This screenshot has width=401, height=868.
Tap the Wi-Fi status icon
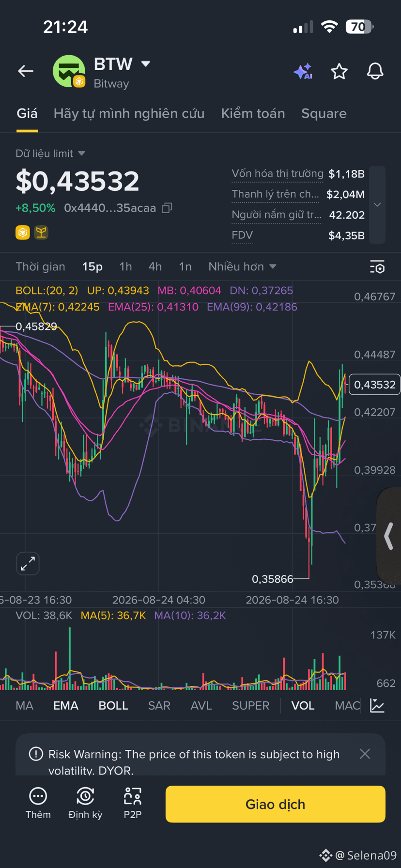tap(329, 27)
